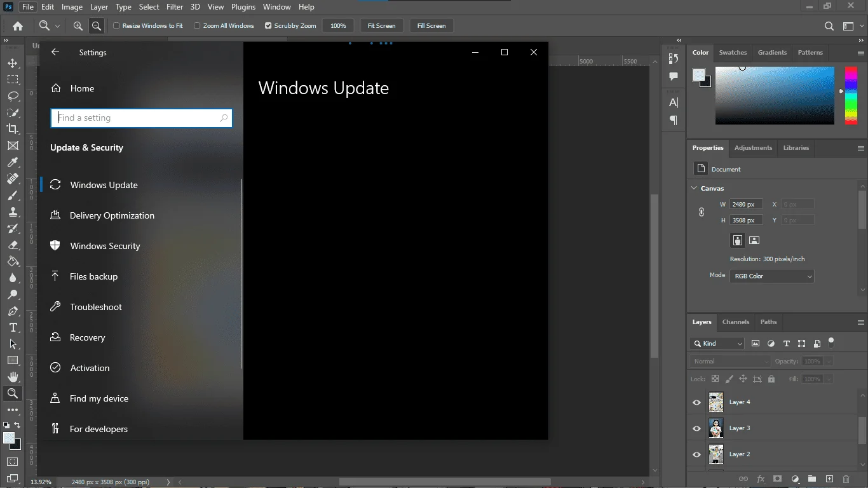This screenshot has width=868, height=488.
Task: Open the layer styles fx menu
Action: point(761,478)
